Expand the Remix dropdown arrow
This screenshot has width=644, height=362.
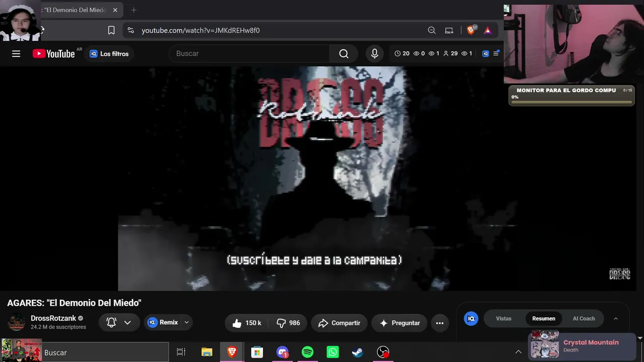click(x=187, y=322)
